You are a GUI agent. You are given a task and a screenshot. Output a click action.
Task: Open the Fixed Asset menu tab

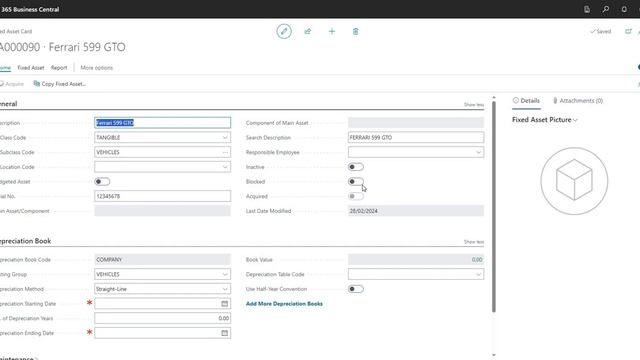click(x=31, y=68)
